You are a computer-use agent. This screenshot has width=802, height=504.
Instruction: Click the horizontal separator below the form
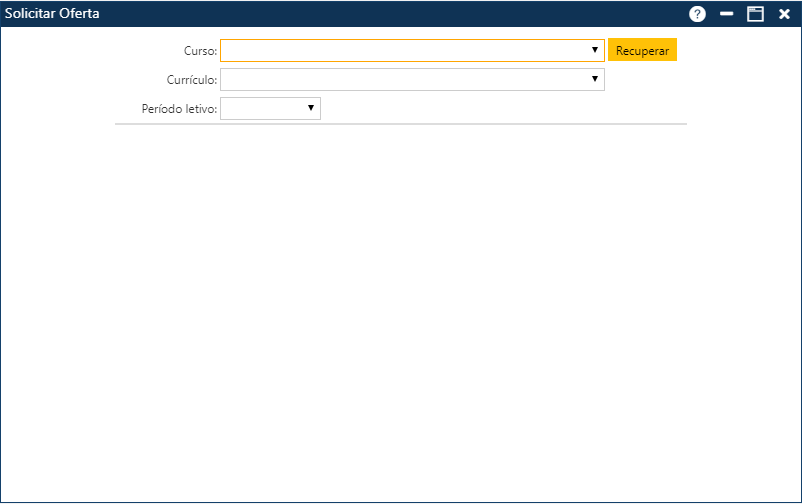coord(400,124)
